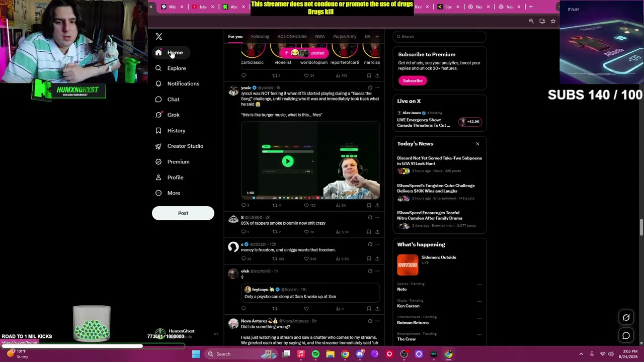The height and width of the screenshot is (362, 644).
Task: Like the olek tweet
Action: click(x=306, y=308)
